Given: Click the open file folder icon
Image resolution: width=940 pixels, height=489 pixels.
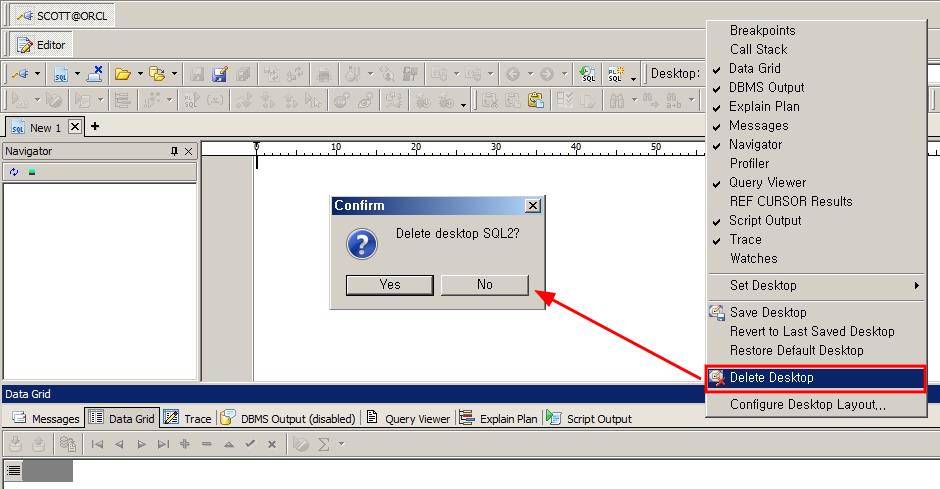Looking at the screenshot, I should pos(122,74).
